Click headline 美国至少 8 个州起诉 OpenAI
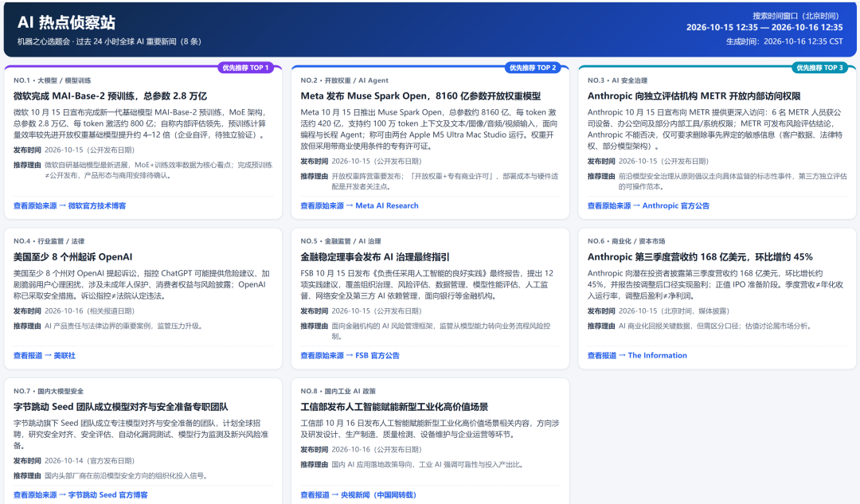The image size is (860, 504). pyautogui.click(x=73, y=256)
